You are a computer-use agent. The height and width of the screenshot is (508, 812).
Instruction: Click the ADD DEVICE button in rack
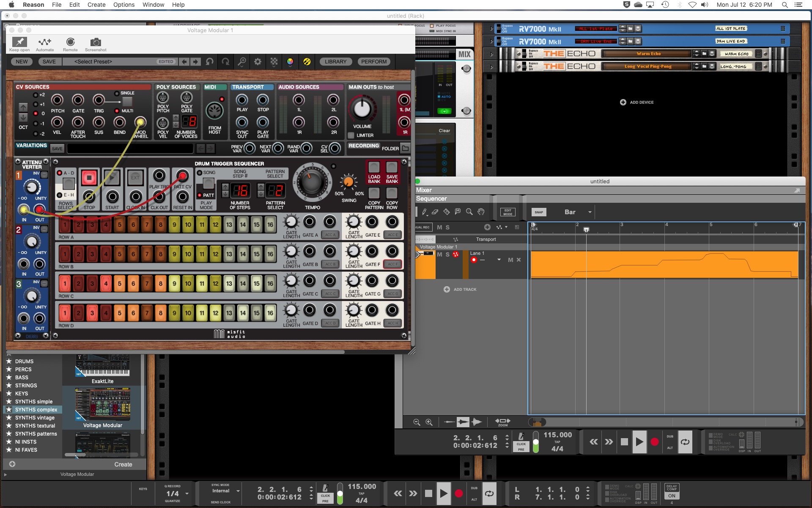(x=636, y=102)
